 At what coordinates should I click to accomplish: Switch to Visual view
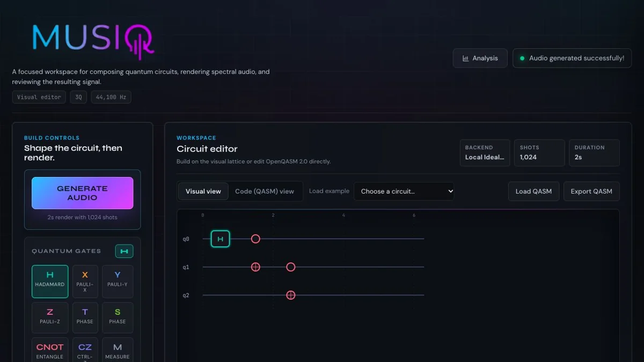point(203,191)
